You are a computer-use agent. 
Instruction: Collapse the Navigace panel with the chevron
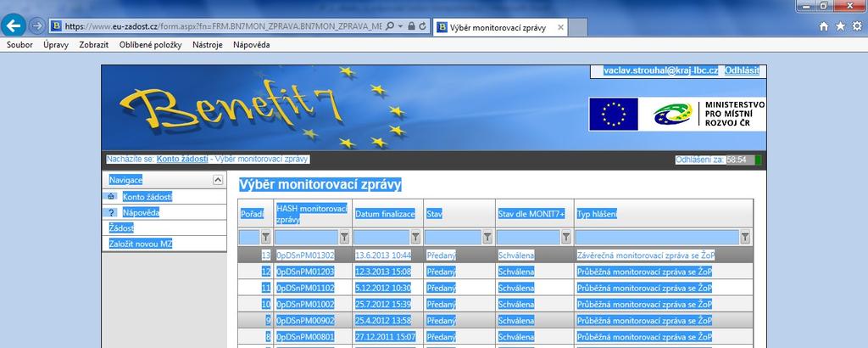218,180
